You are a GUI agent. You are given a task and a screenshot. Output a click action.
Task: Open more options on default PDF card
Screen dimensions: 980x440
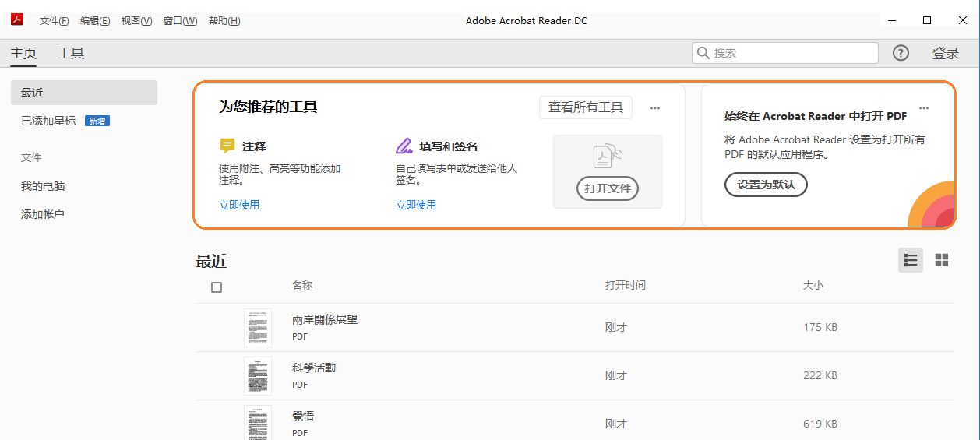click(924, 108)
